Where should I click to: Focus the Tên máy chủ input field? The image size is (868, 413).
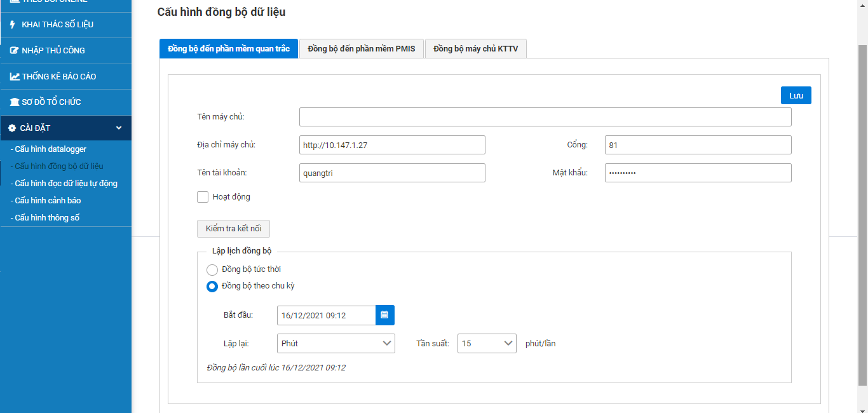point(545,117)
